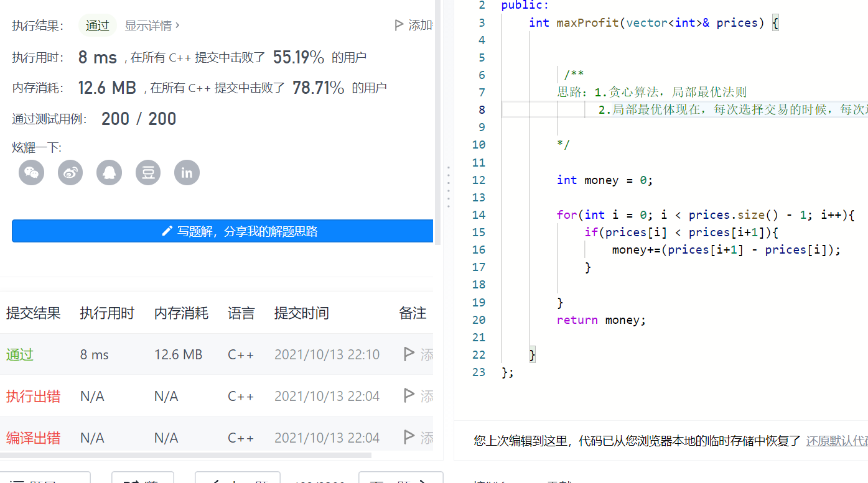Click the 200 / 200 test cases value
Image resolution: width=868 pixels, height=483 pixels.
point(139,119)
